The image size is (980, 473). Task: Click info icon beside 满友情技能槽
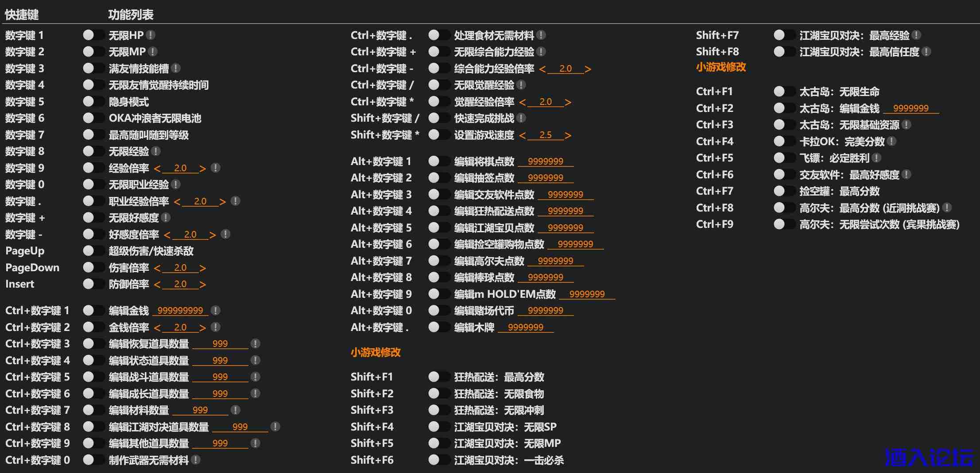176,68
